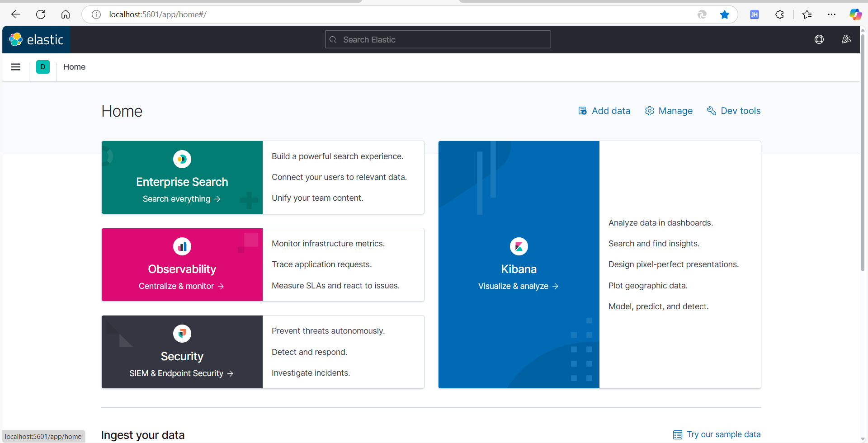Click the 'Ingest your data' heading
868x443 pixels.
[143, 435]
